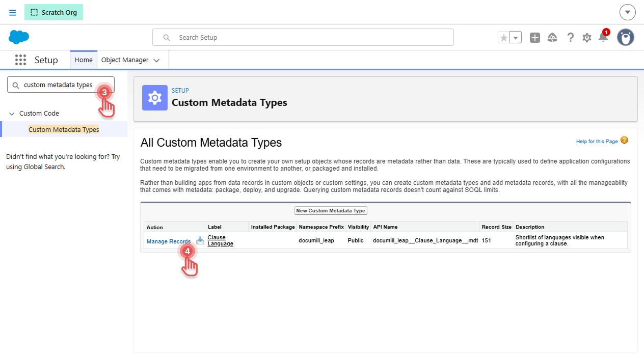
Task: Click the cloud guidance icon in header
Action: (x=552, y=37)
